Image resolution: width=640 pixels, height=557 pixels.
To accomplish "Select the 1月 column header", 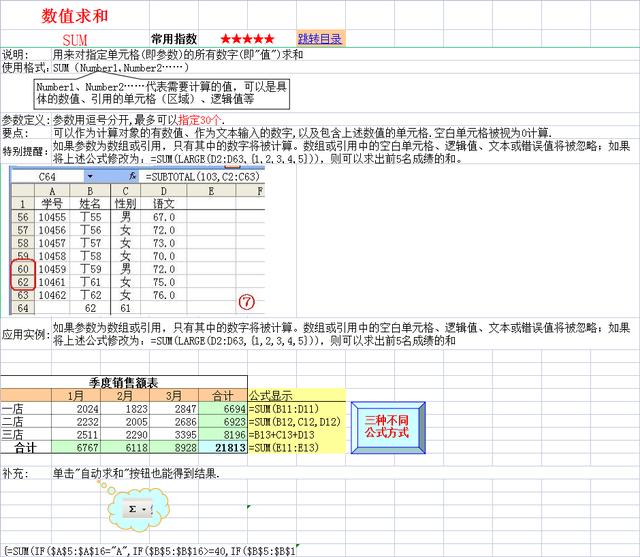I will pyautogui.click(x=76, y=395).
